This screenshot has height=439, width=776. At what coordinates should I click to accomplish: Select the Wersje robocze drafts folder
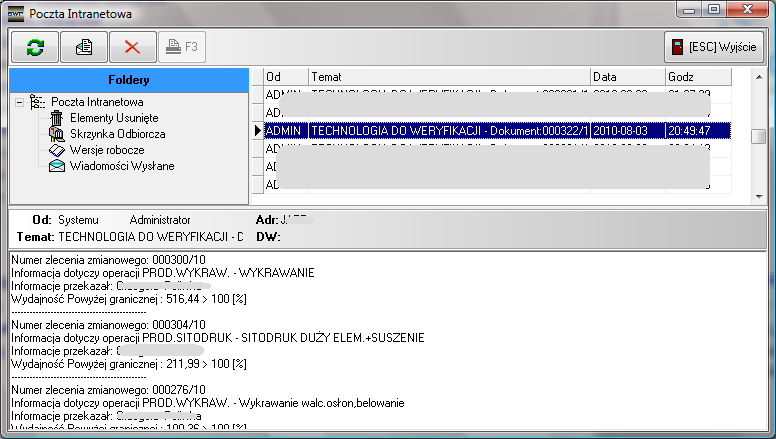[107, 150]
